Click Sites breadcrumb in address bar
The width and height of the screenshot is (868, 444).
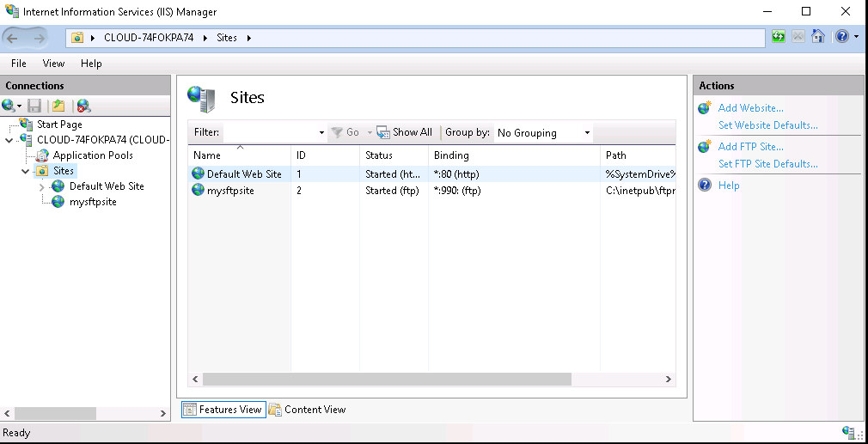[x=226, y=38]
